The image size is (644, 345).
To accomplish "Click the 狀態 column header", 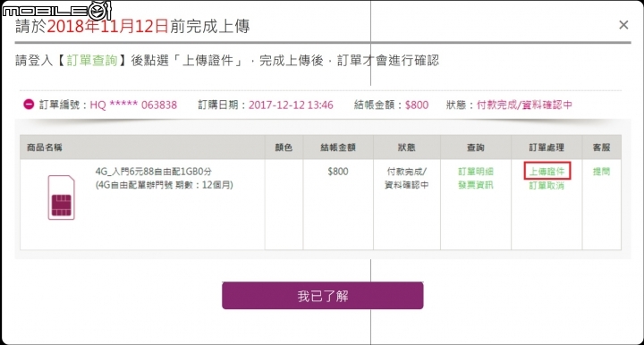I will 407,147.
